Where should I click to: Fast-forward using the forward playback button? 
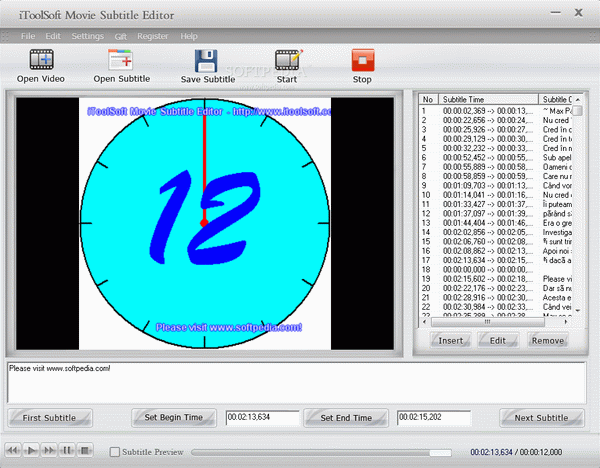click(49, 450)
